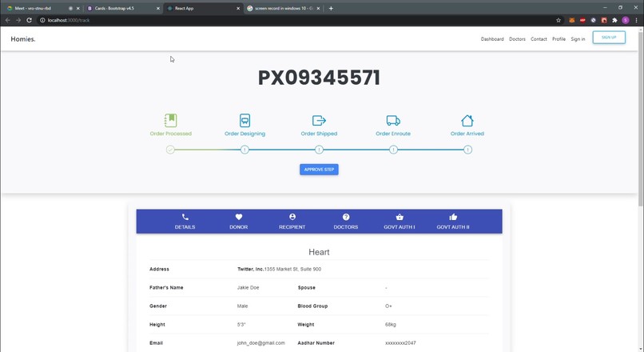Click the Order Arrived house icon
Image resolution: width=644 pixels, height=352 pixels.
point(467,121)
